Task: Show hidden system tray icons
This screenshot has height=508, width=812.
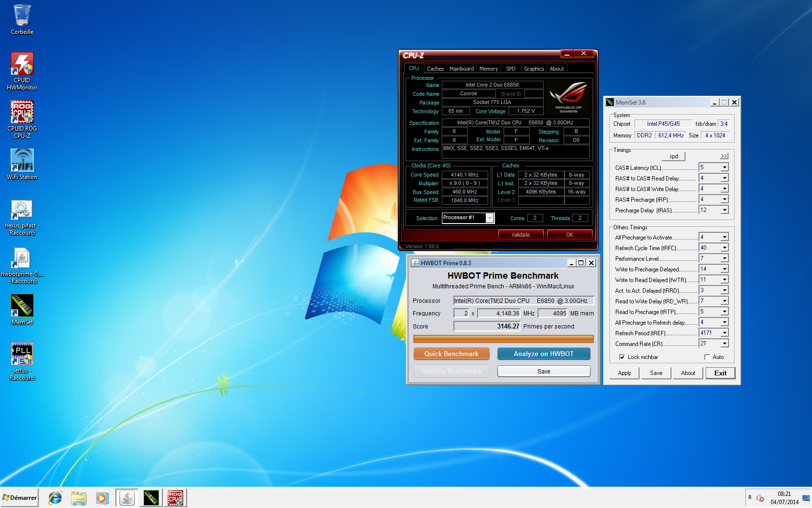Action: tap(750, 498)
